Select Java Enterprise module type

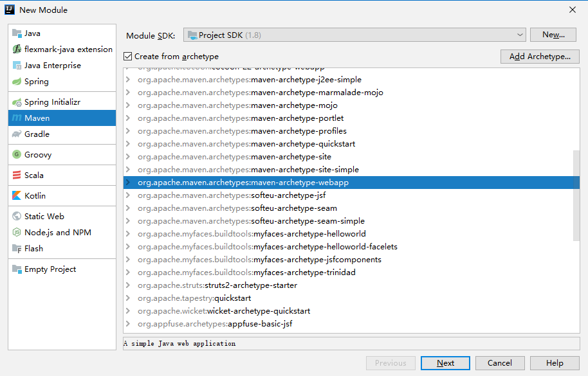tap(62, 66)
